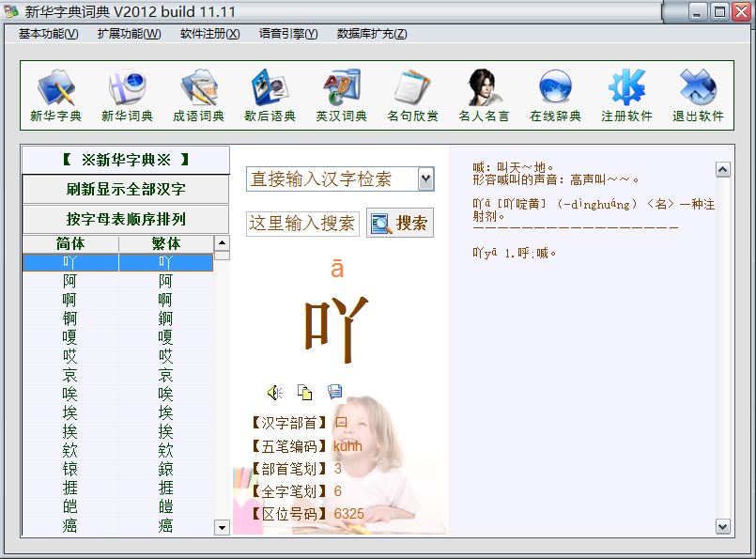Select the 皑 row in the list
The image size is (756, 559).
point(117,507)
